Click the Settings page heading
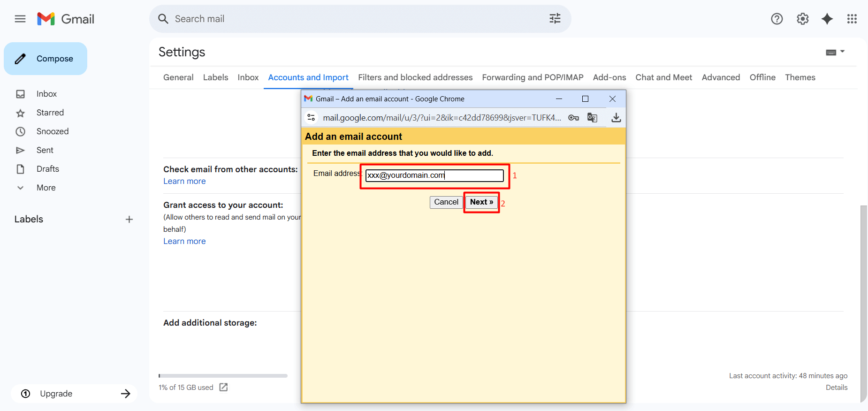The height and width of the screenshot is (411, 868). coord(182,52)
